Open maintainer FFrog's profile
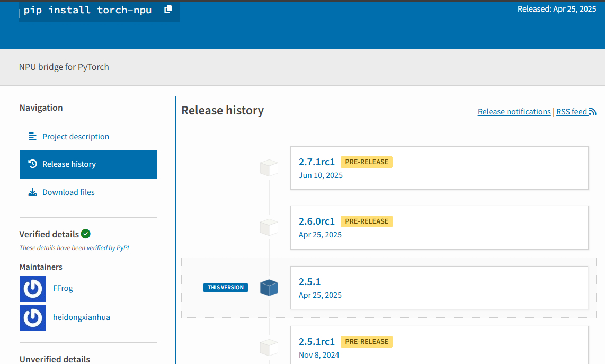Viewport: 605px width, 364px height. [63, 288]
